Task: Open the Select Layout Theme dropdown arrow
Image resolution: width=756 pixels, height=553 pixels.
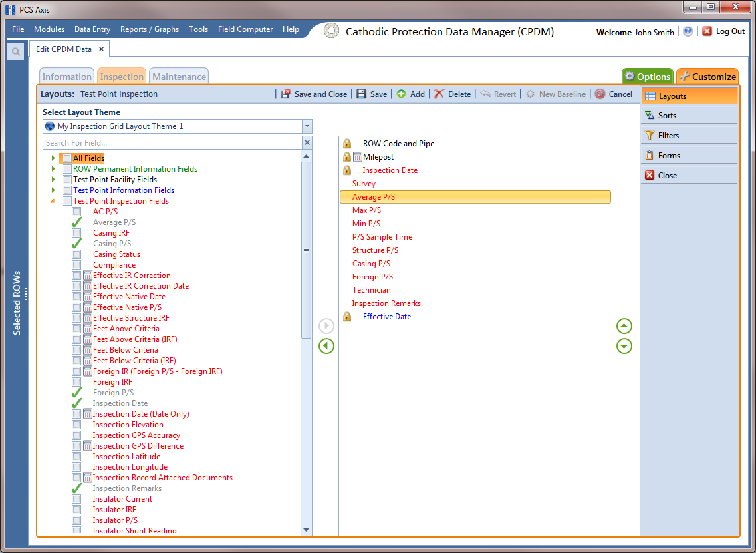Action: pos(307,126)
